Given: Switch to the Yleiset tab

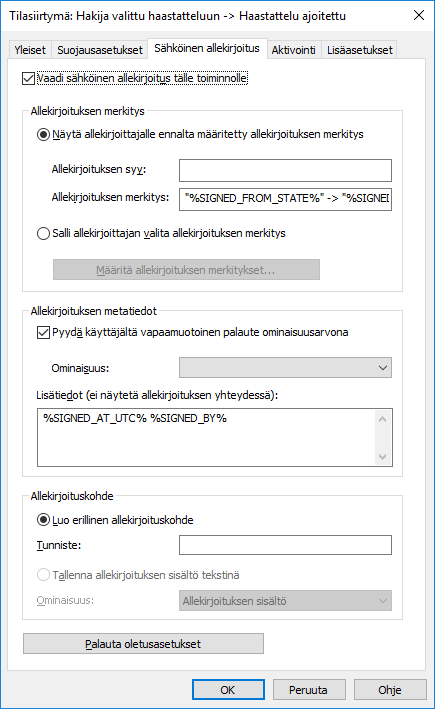Looking at the screenshot, I should pyautogui.click(x=30, y=50).
